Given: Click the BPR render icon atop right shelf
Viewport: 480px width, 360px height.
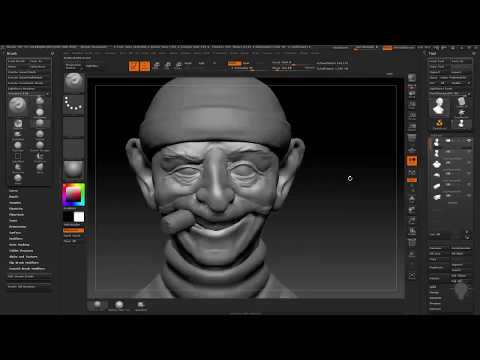Looking at the screenshot, I should pyautogui.click(x=412, y=78).
